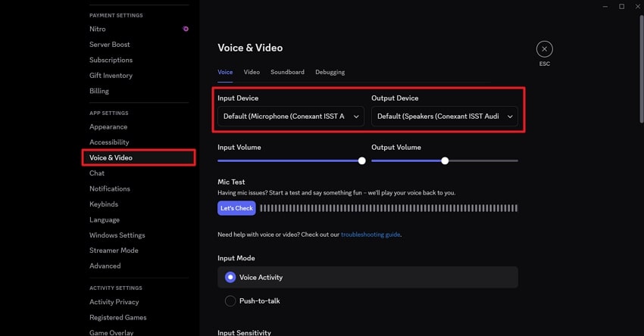644x336 pixels.
Task: Maximize the Discord window
Action: pyautogui.click(x=622, y=7)
